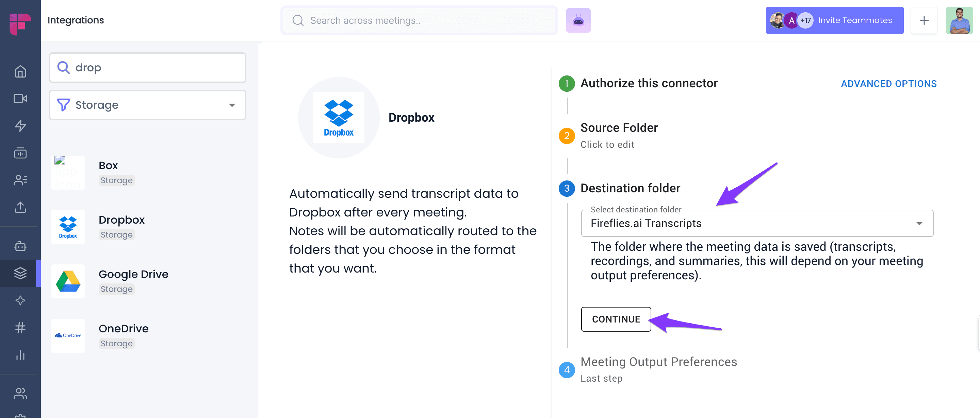
Task: Open the upload icon in sidebar
Action: pyautogui.click(x=20, y=207)
